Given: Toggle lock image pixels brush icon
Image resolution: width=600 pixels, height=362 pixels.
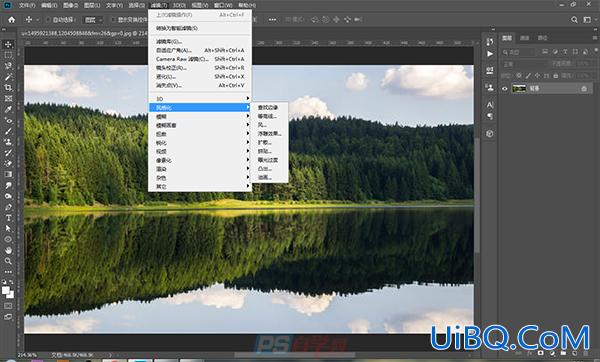Looking at the screenshot, I should (x=528, y=76).
